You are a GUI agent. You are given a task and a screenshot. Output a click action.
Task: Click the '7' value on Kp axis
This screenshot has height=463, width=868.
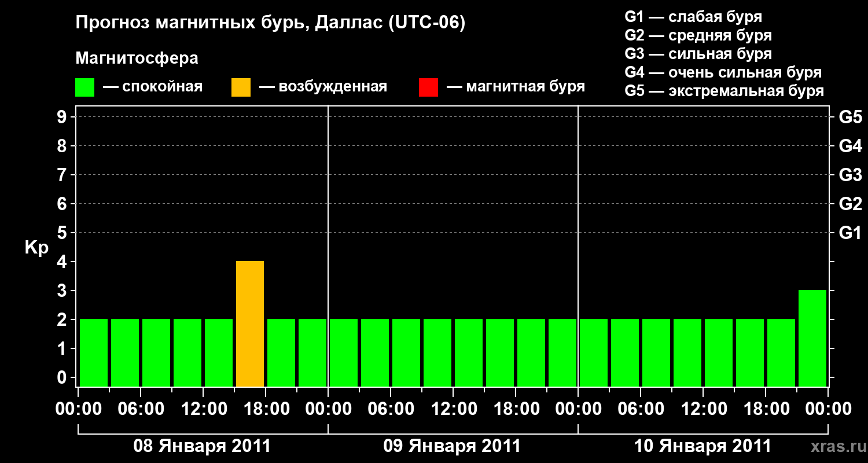(63, 175)
